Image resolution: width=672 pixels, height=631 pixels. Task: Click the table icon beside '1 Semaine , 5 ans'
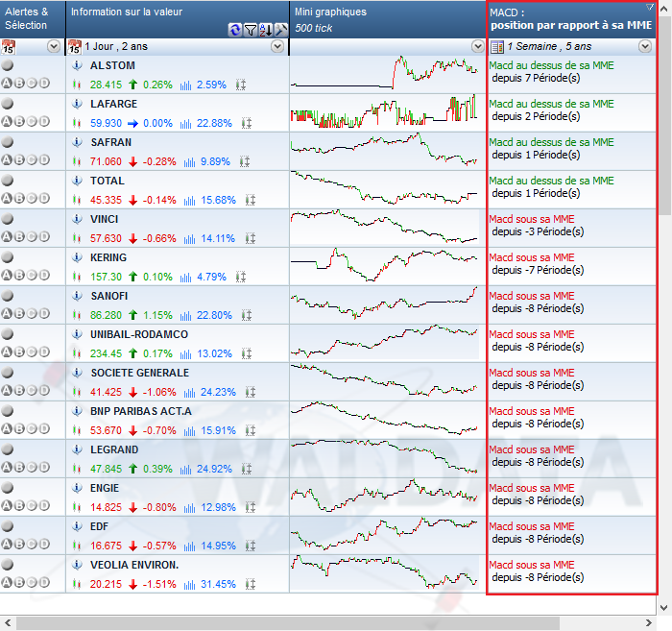[x=497, y=47]
